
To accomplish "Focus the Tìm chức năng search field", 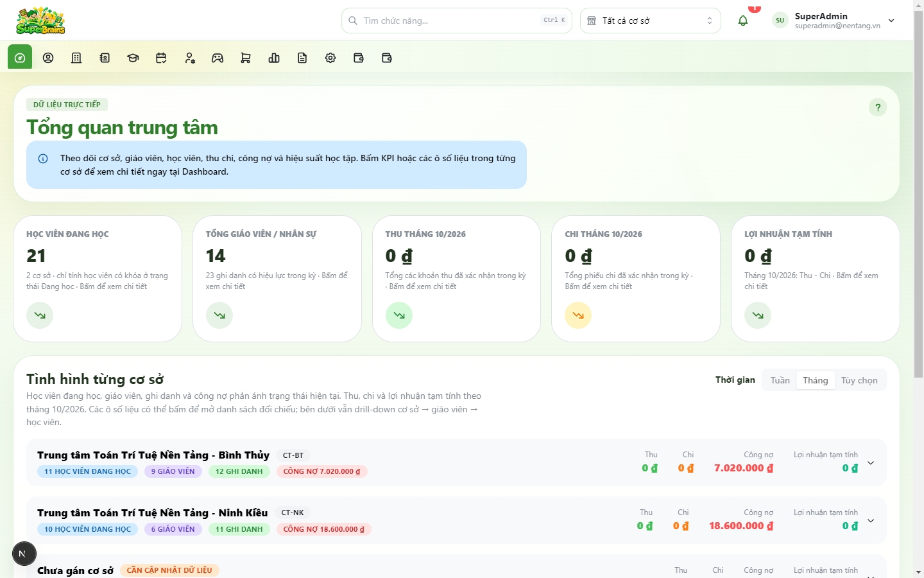I will pos(457,21).
